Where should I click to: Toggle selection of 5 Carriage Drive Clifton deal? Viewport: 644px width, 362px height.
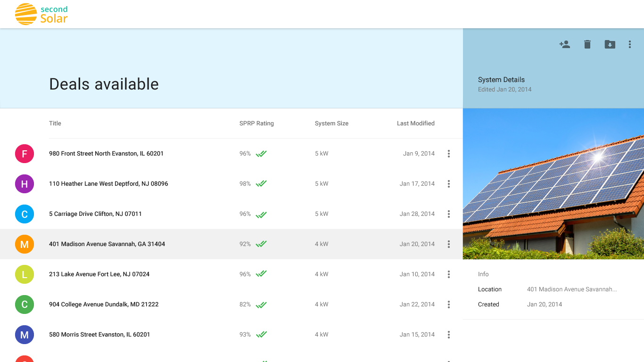point(25,214)
